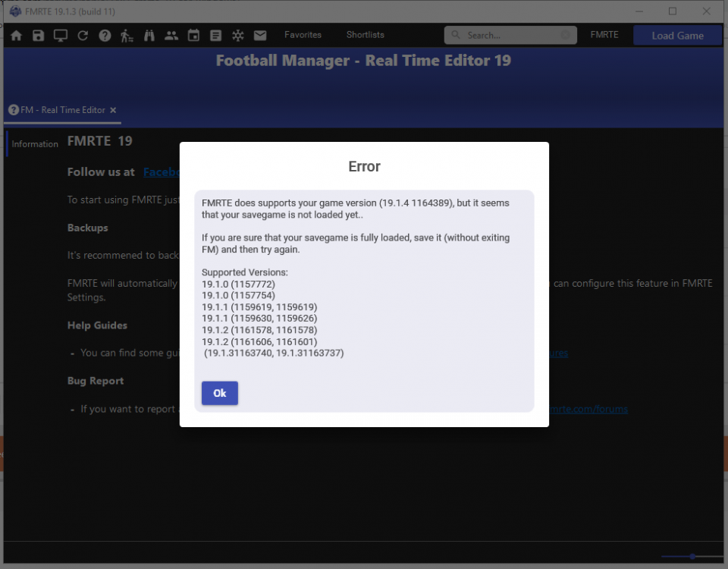The width and height of the screenshot is (728, 569).
Task: Click the Load Game button
Action: point(677,36)
